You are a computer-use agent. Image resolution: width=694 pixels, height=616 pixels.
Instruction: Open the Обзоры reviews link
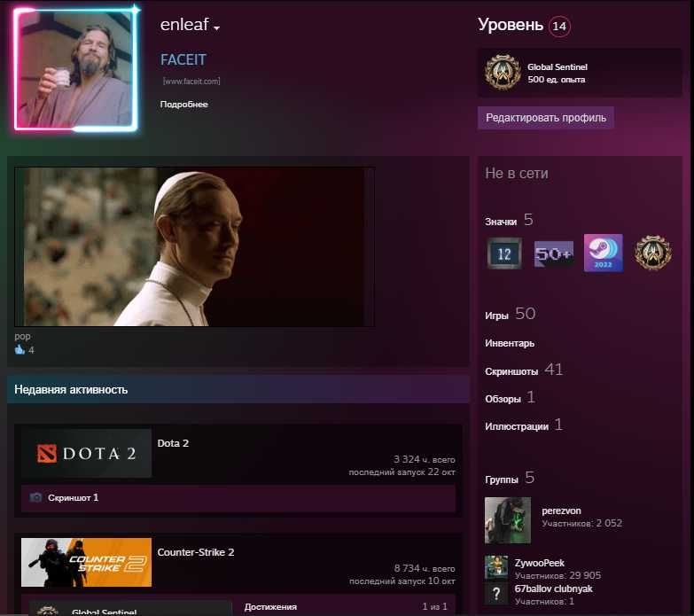coord(503,399)
